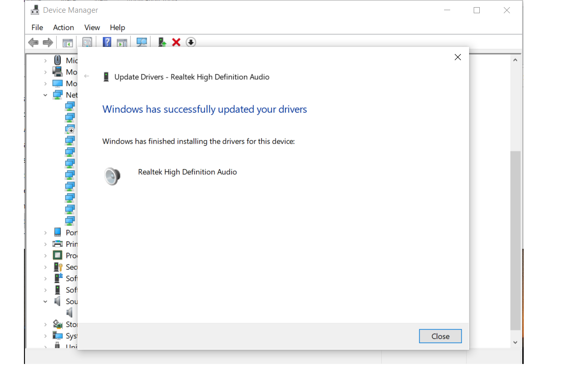Click the "Realtek High Definition Audio" device name
The height and width of the screenshot is (365, 588).
[187, 172]
